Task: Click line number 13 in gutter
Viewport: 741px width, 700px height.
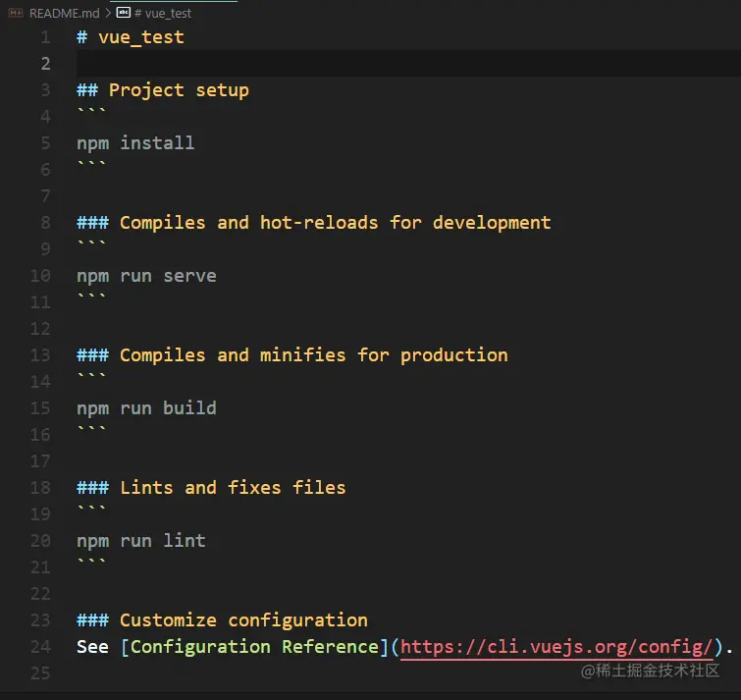Action: click(x=40, y=355)
